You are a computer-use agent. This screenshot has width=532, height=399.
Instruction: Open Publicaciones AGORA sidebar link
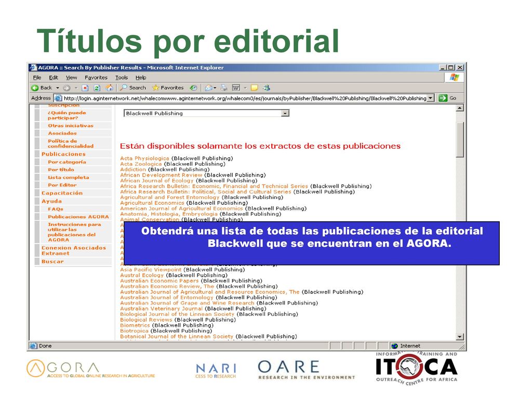pyautogui.click(x=78, y=217)
